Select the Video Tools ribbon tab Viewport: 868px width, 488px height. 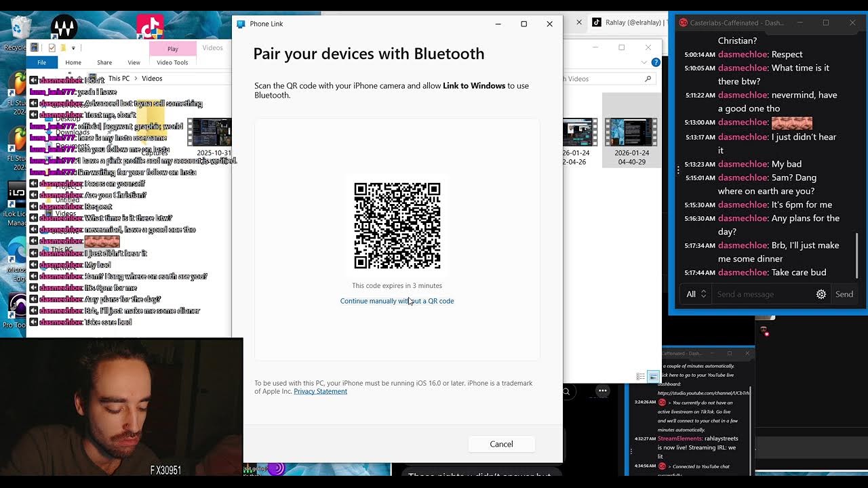[172, 62]
